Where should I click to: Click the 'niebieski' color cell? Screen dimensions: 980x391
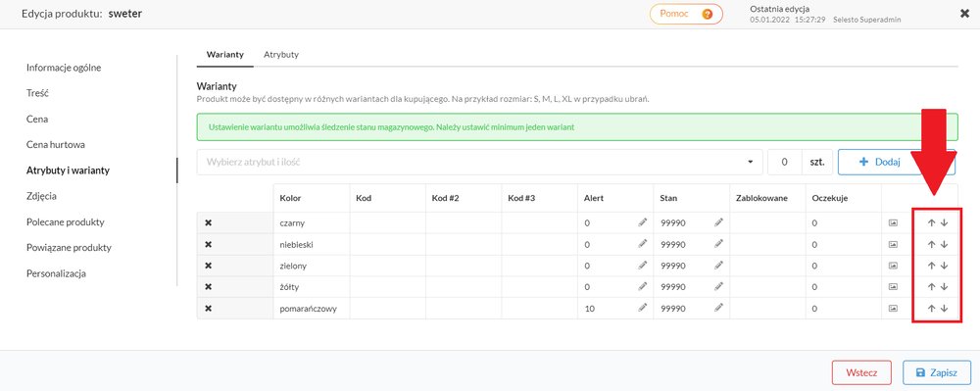click(x=312, y=244)
